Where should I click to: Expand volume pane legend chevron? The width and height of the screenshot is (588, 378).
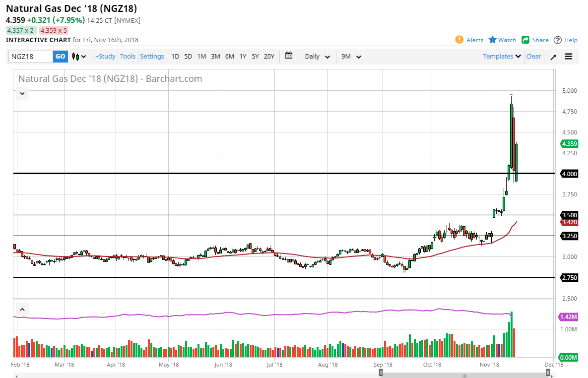(x=22, y=310)
